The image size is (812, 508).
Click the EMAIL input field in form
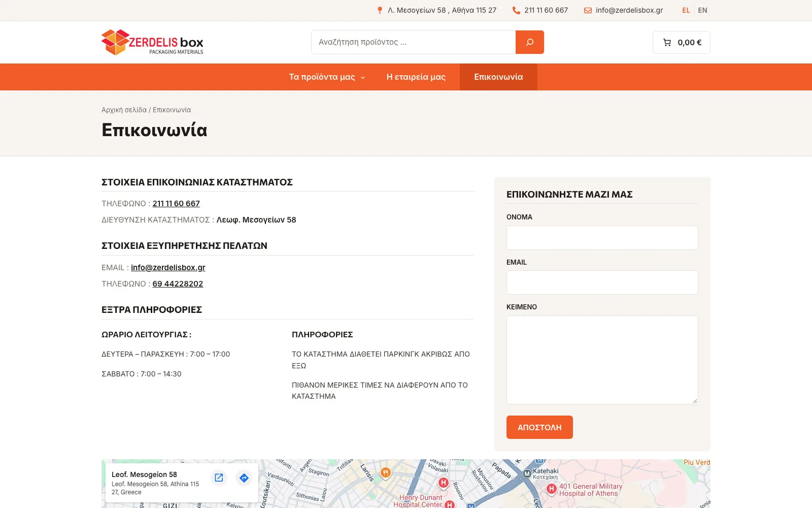pyautogui.click(x=602, y=282)
